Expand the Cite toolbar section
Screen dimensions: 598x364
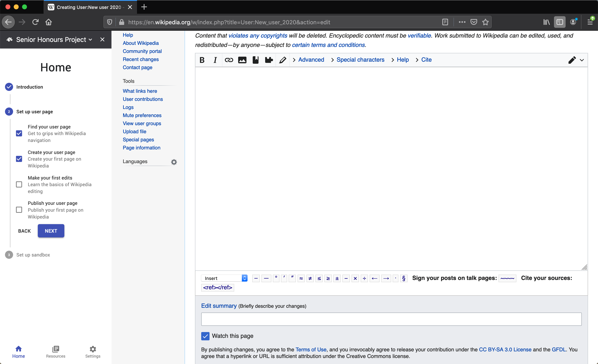click(x=424, y=60)
